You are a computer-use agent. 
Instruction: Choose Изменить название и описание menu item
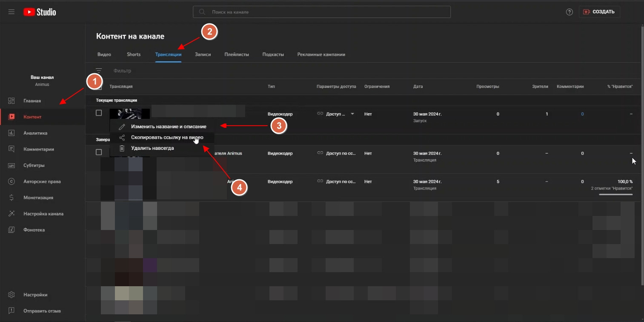162,126
